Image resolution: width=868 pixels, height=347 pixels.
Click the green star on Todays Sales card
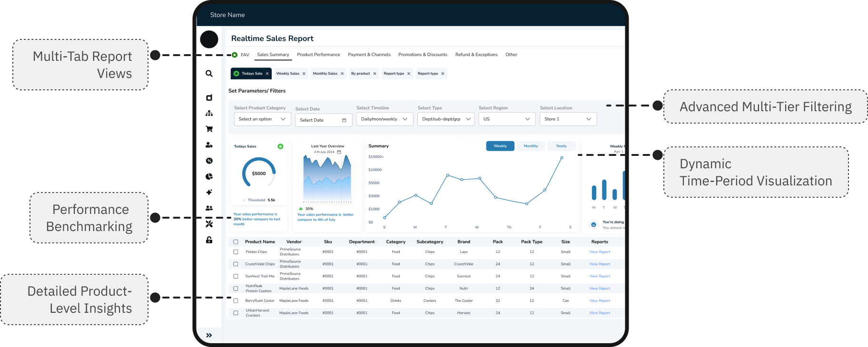click(x=280, y=146)
